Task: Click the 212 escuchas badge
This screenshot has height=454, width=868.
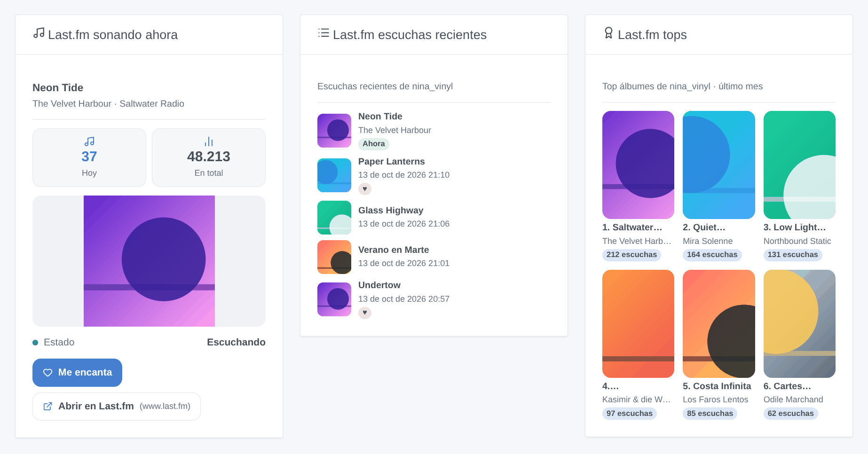Action: click(x=631, y=255)
